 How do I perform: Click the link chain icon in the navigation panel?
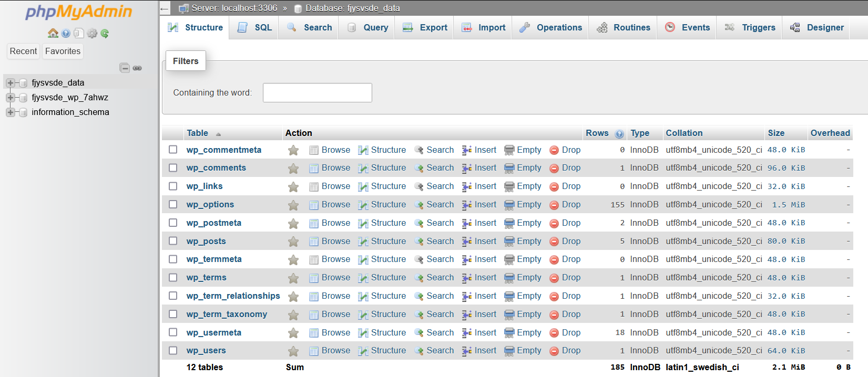137,68
